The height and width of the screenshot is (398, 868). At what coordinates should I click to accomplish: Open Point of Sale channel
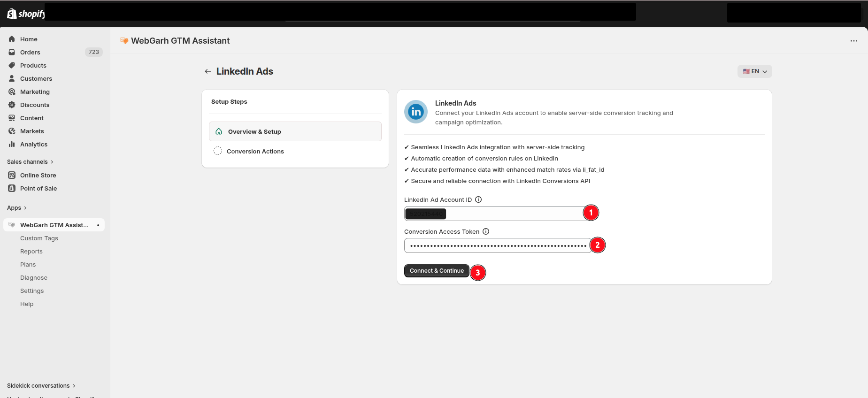click(x=54, y=188)
